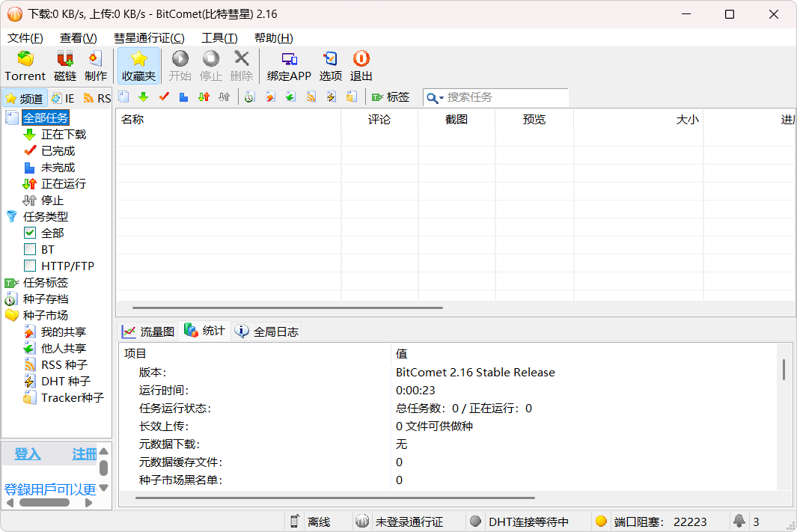The height and width of the screenshot is (532, 797).
Task: Select 任务类型 tree node
Action: (45, 216)
